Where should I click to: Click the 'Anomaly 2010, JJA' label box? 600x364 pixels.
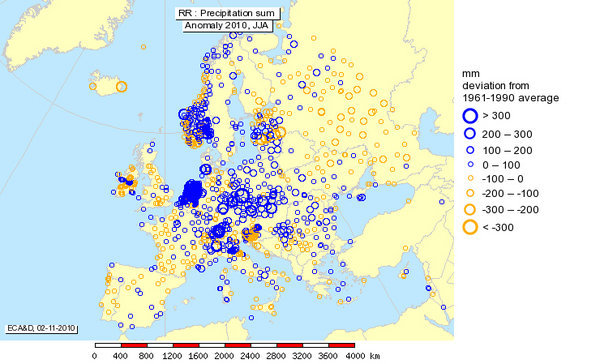227,26
